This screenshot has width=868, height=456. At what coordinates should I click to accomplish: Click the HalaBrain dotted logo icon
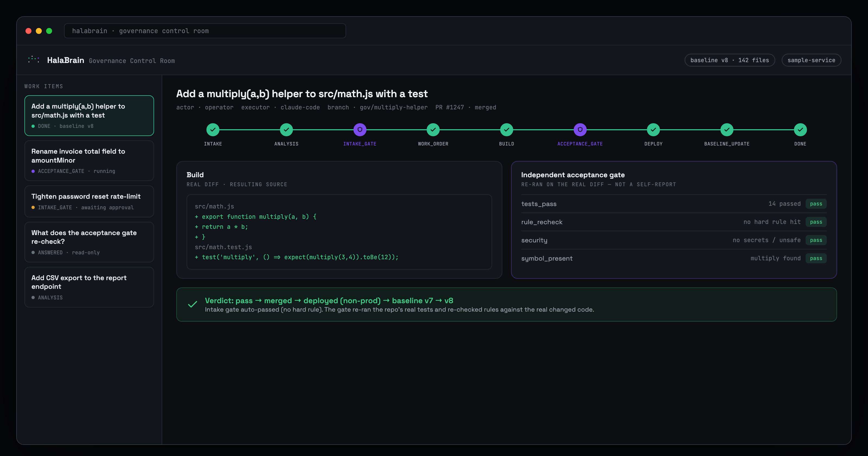pos(33,60)
